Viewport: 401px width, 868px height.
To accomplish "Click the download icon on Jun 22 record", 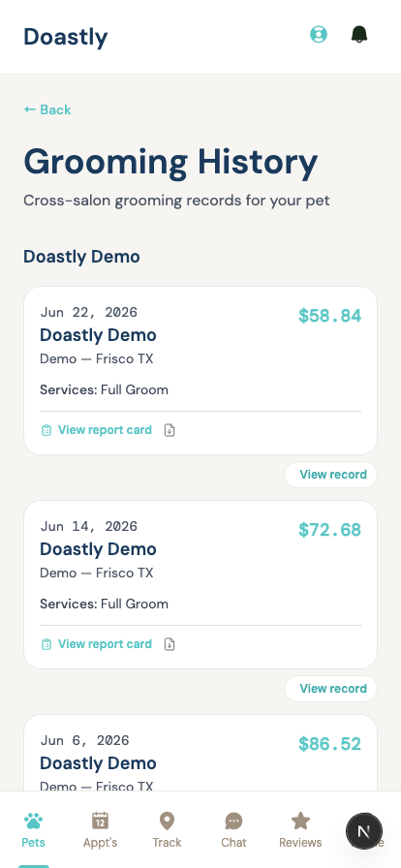I will (x=170, y=430).
